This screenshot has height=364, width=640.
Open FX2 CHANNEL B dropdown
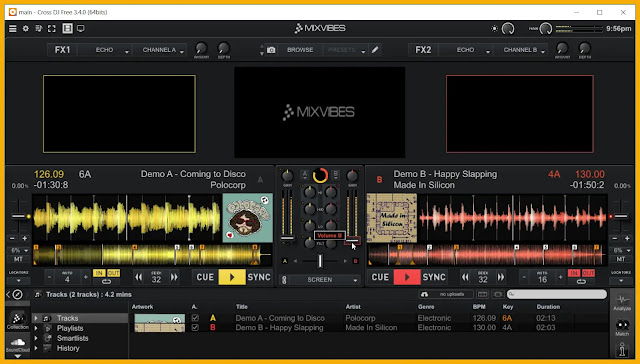pyautogui.click(x=520, y=50)
